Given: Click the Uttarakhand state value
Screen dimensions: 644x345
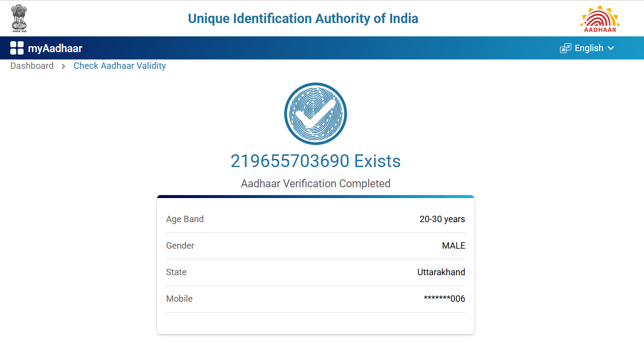Looking at the screenshot, I should (x=441, y=272).
